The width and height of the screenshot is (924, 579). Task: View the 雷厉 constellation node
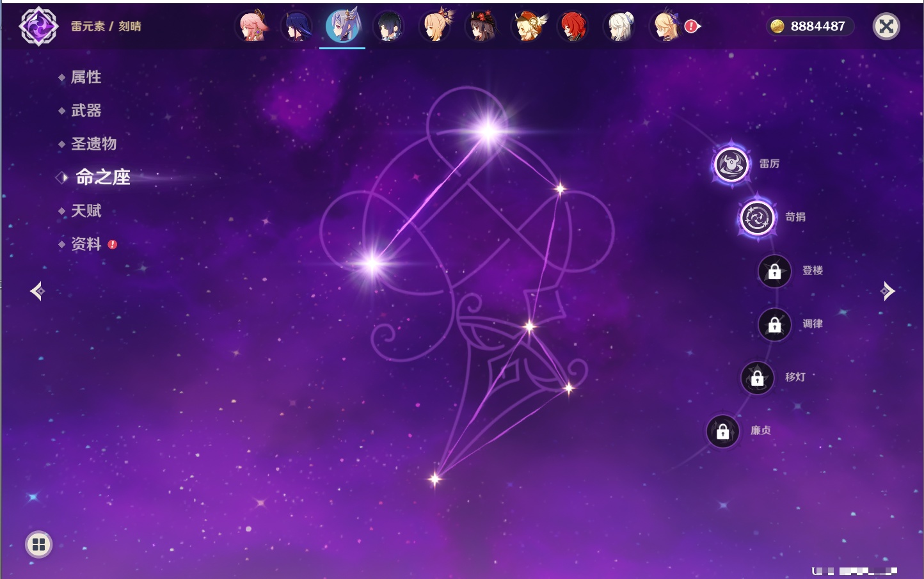point(731,164)
